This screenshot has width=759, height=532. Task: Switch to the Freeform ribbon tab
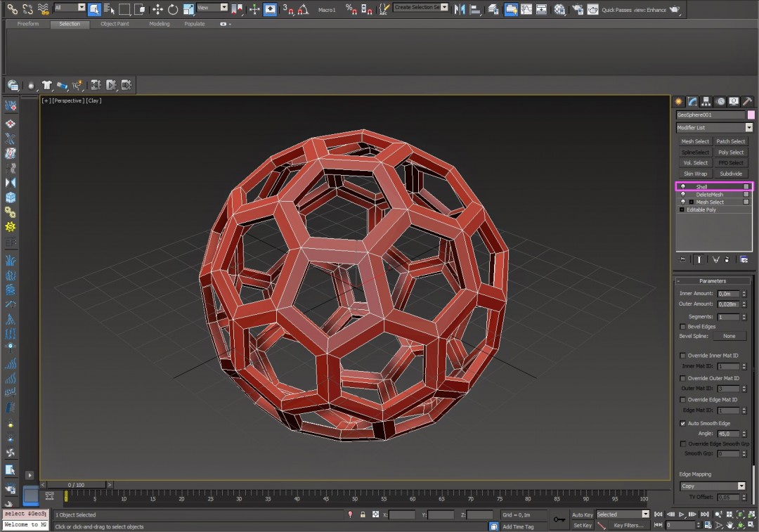coord(27,23)
